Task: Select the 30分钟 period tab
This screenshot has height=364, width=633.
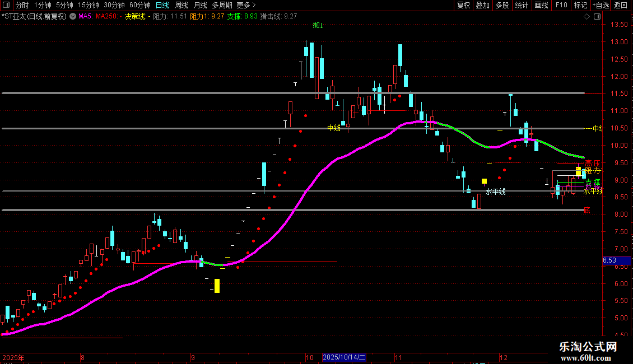Action: 114,5
